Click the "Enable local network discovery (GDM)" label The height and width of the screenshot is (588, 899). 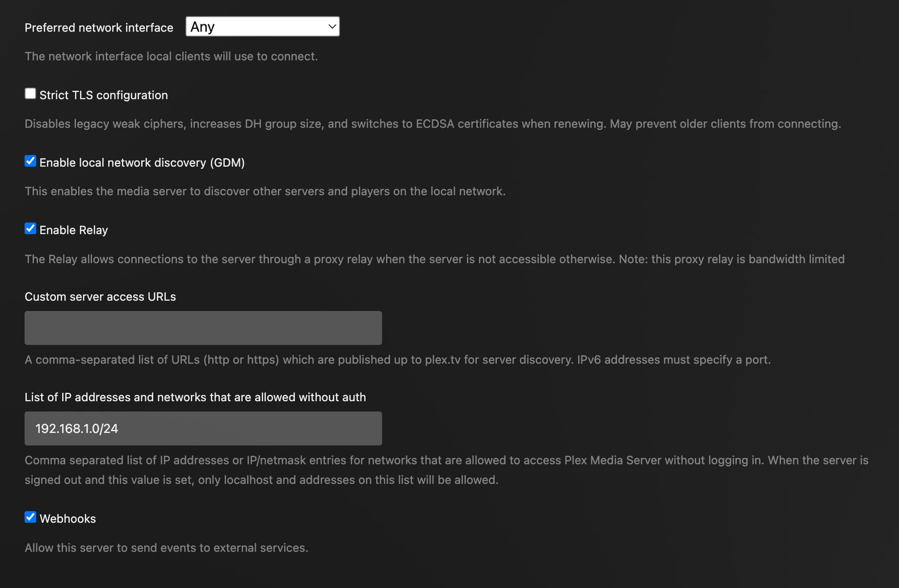click(142, 162)
